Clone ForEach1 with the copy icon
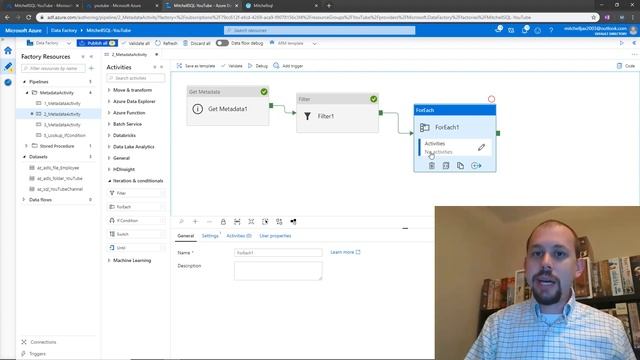This screenshot has height=360, width=640. 460,166
